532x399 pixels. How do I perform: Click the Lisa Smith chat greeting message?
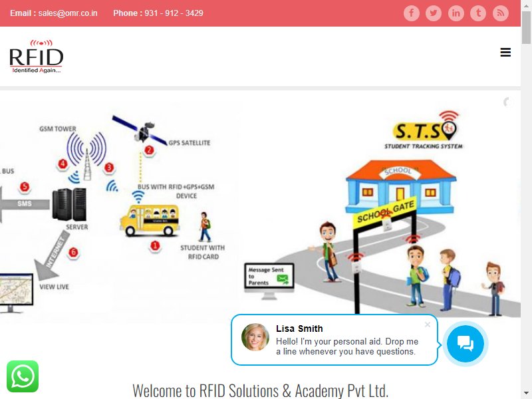point(347,346)
